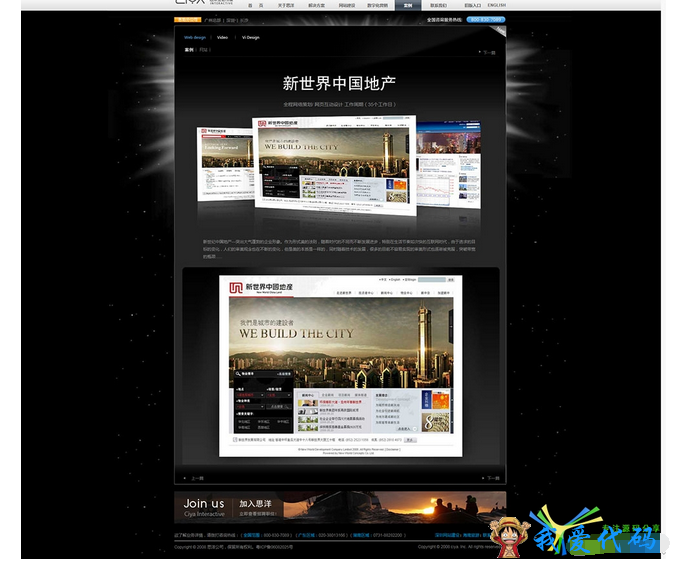
Task: Click the New ribbon on the panel corner
Action: (x=500, y=30)
